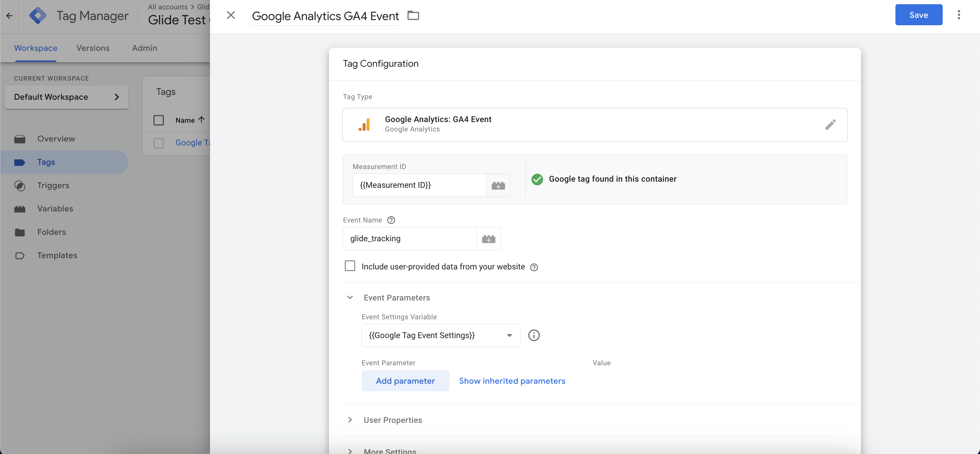Click variable picker icon beside Measurement ID
980x454 pixels.
(498, 185)
